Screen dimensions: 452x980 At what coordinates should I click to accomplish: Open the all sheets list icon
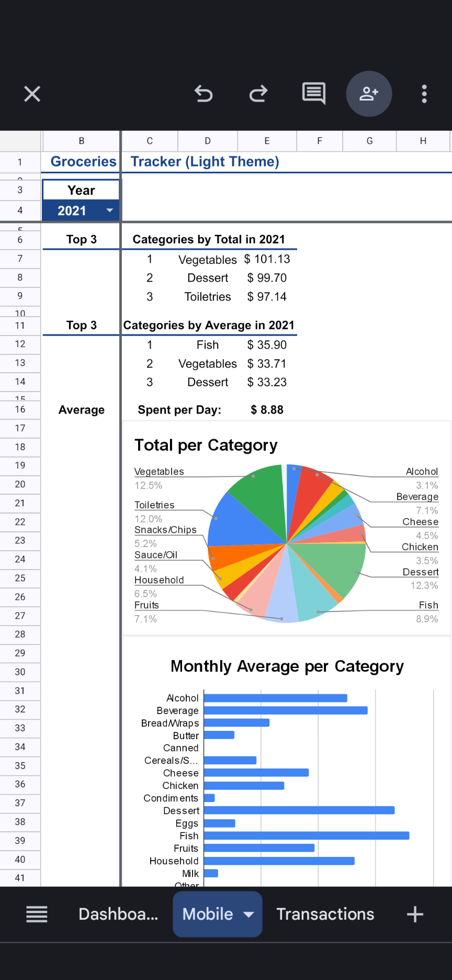pos(37,914)
